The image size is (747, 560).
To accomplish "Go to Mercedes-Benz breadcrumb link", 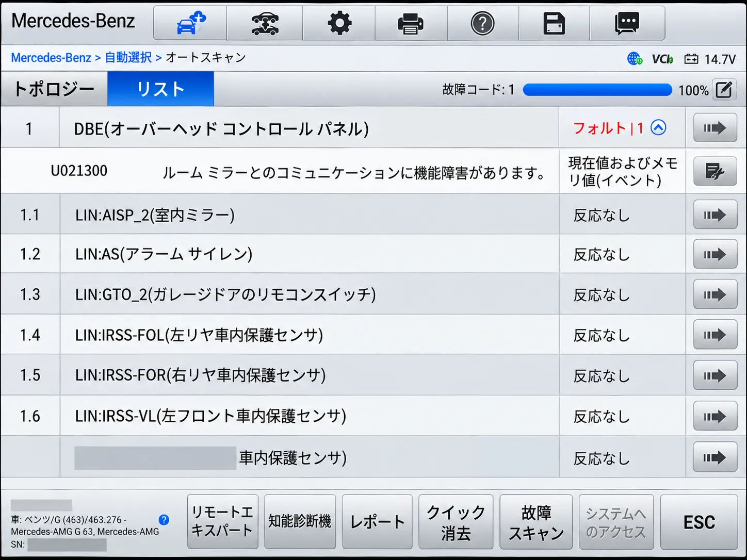I will [x=51, y=58].
